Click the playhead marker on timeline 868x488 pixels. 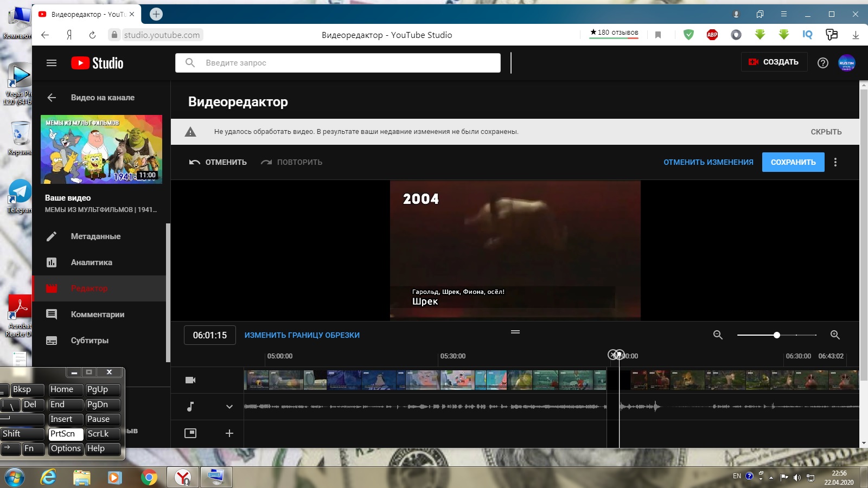tap(619, 355)
